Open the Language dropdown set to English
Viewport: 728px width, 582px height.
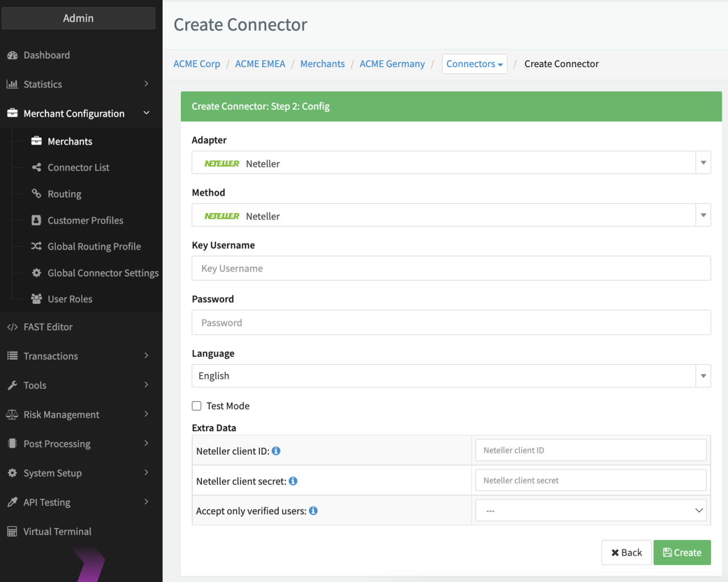(450, 375)
